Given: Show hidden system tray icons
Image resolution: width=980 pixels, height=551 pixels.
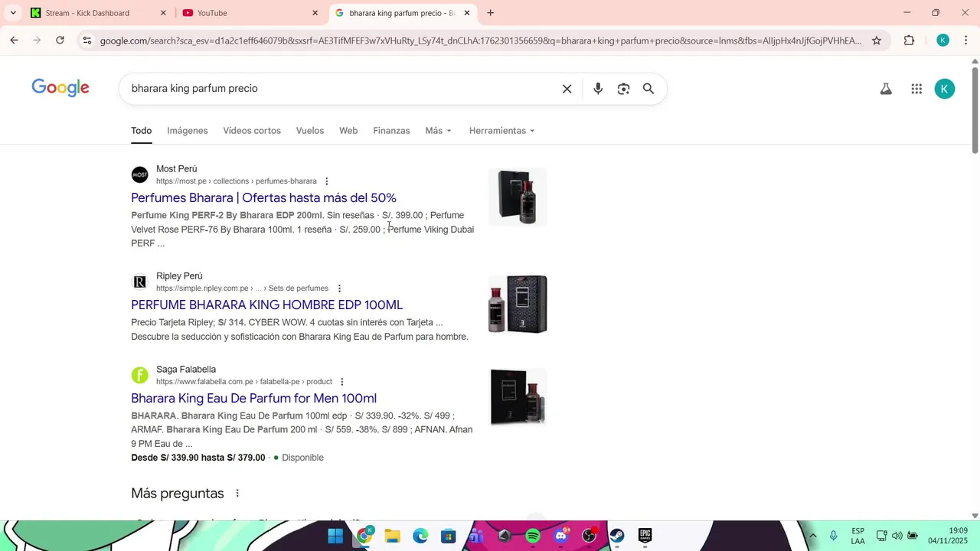Looking at the screenshot, I should [x=812, y=536].
